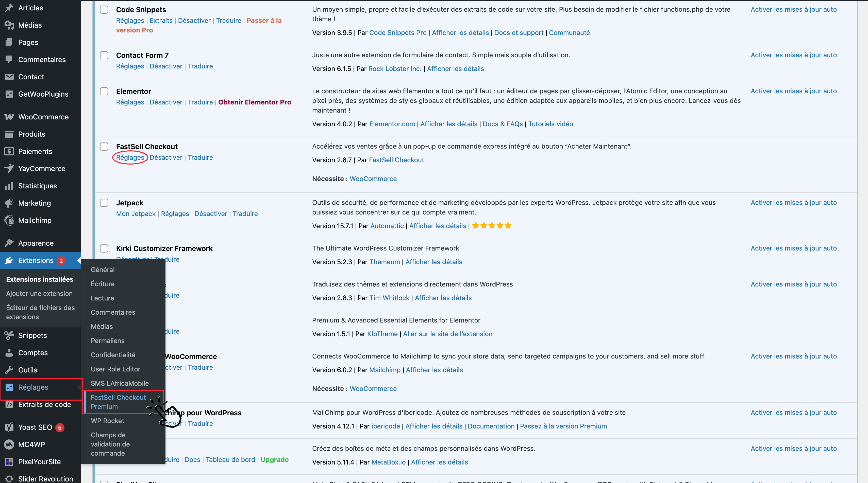This screenshot has width=868, height=483.
Task: Click the PixelYourSite icon
Action: pos(9,462)
